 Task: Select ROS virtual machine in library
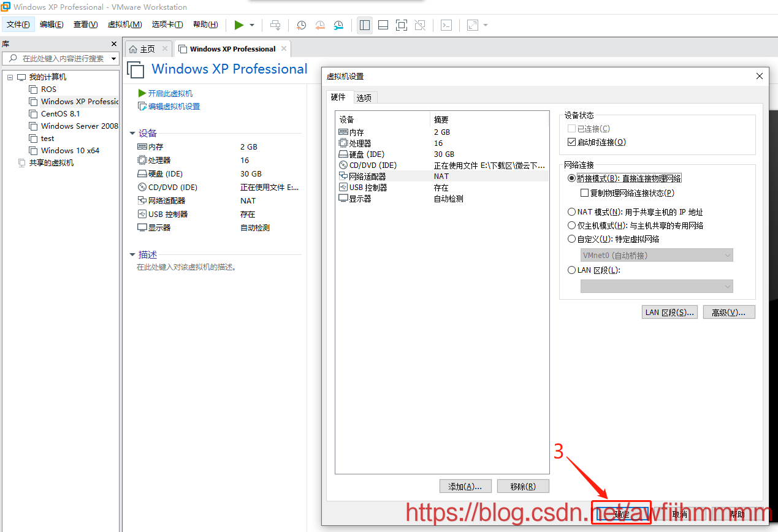[48, 89]
